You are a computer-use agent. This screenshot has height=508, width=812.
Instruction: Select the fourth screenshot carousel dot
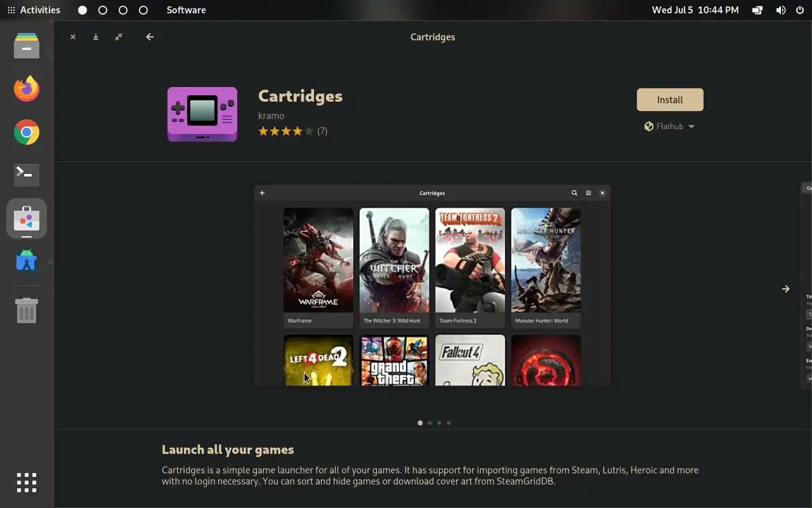point(449,423)
